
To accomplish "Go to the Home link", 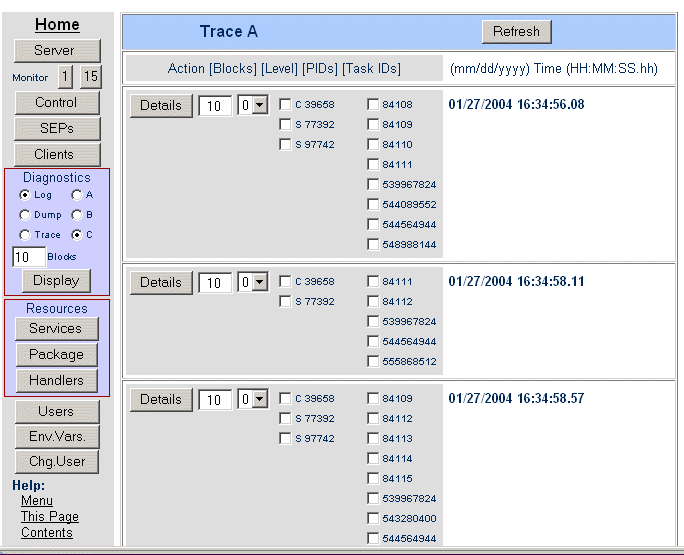I will click(57, 25).
